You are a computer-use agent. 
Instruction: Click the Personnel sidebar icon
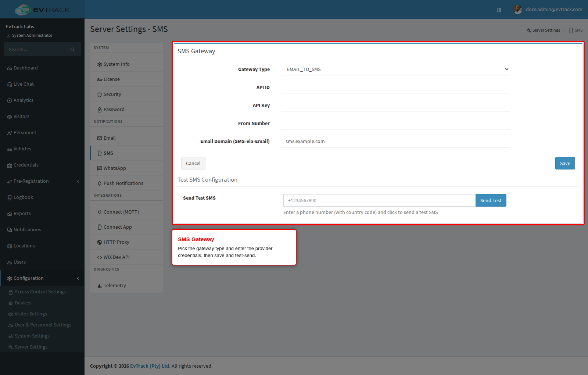pos(10,133)
